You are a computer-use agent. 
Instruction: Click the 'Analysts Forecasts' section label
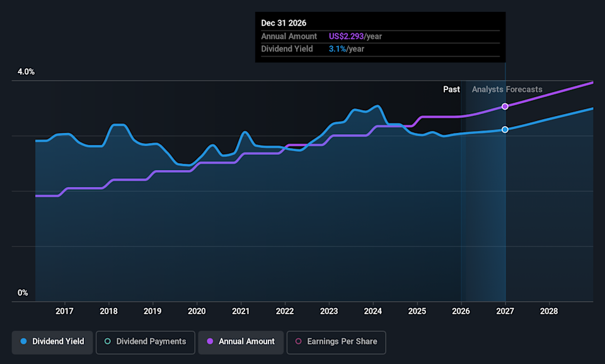(x=507, y=89)
